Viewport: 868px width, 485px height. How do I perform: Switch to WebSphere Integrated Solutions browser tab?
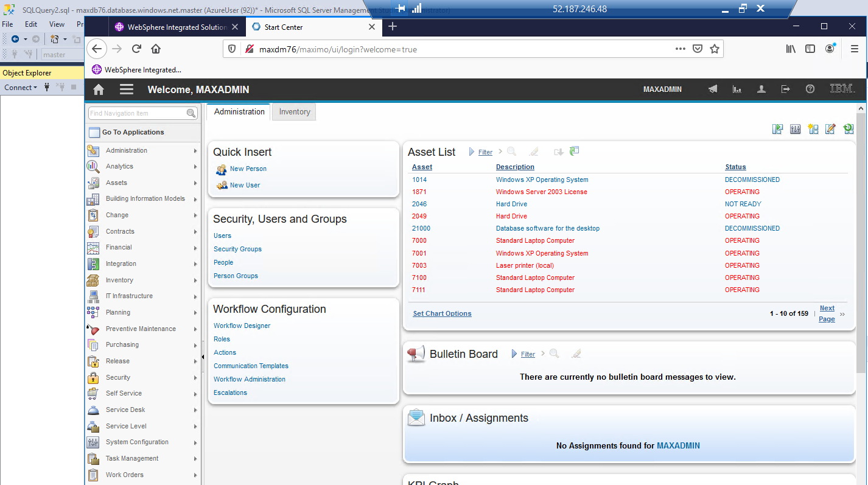(x=177, y=27)
